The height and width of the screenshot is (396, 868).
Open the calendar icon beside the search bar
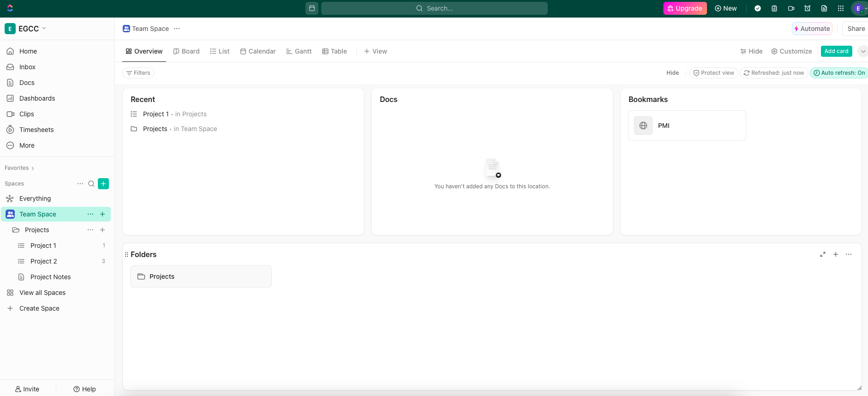312,8
